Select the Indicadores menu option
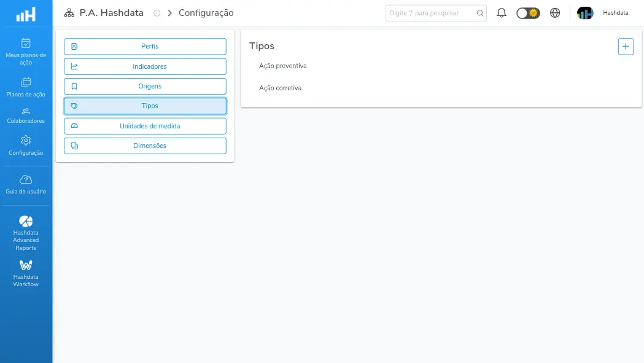 tap(145, 66)
